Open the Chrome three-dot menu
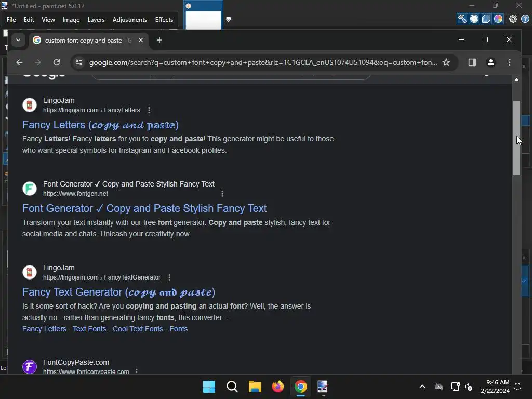The image size is (532, 399). (509, 62)
